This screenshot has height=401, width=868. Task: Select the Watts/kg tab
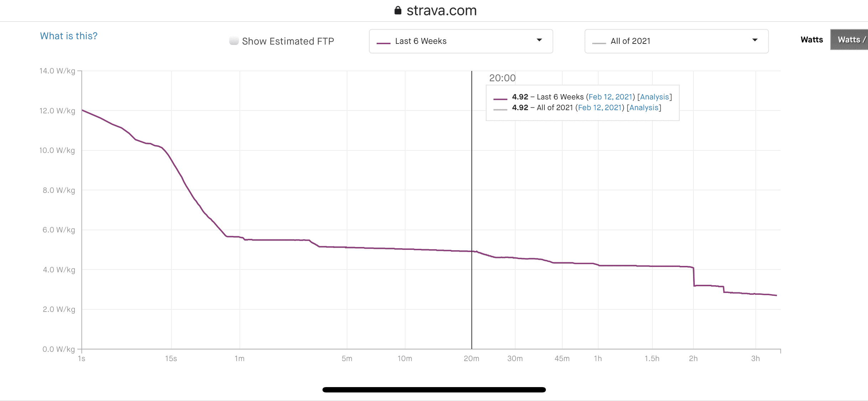(x=851, y=40)
